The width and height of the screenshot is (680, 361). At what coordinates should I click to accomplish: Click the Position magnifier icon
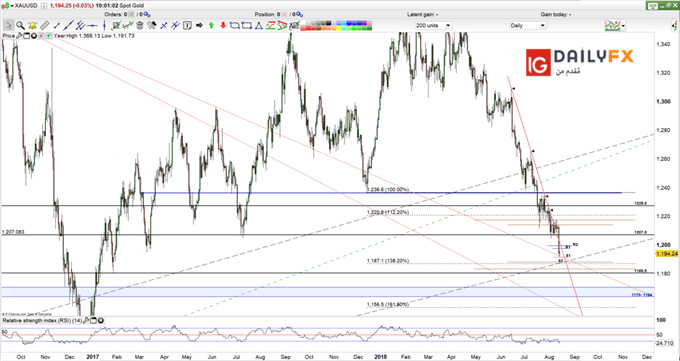300,15
